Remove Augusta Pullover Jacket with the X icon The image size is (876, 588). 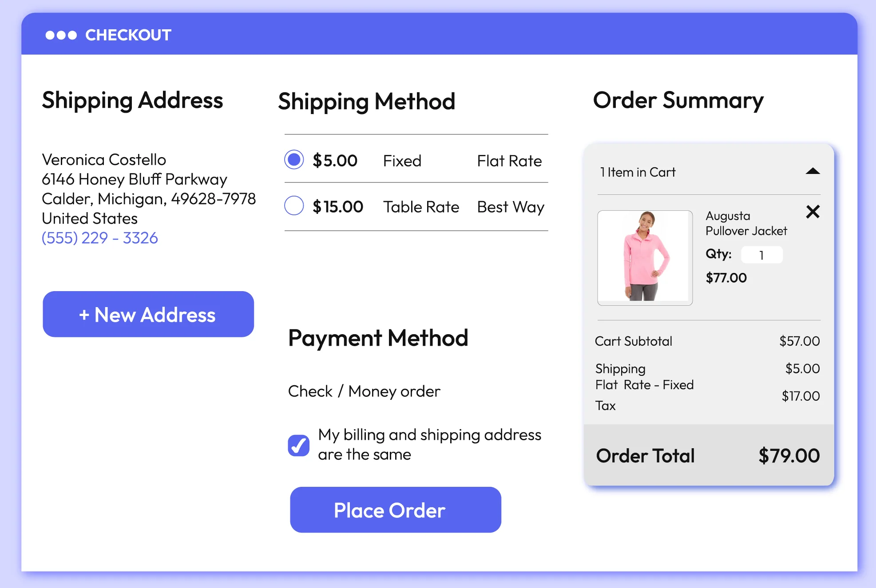pyautogui.click(x=813, y=212)
